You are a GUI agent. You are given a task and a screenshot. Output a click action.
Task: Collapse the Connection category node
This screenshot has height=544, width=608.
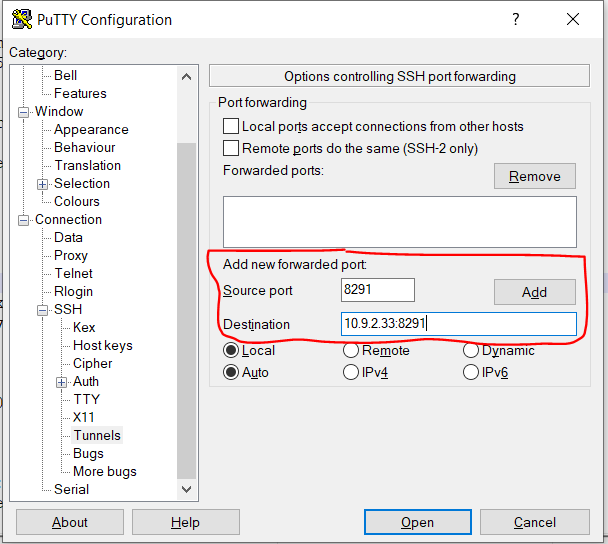coord(24,221)
